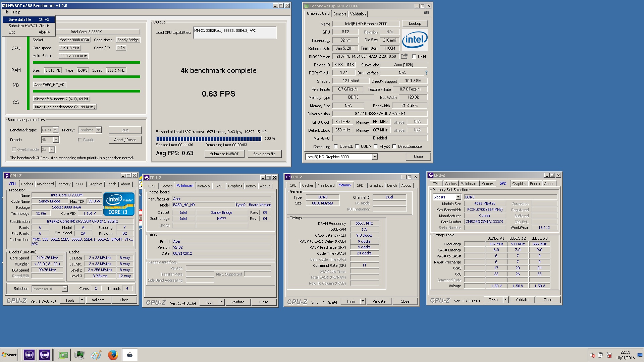Click the GPU-Z screenshot camera icon
644x362 pixels.
tap(426, 13)
